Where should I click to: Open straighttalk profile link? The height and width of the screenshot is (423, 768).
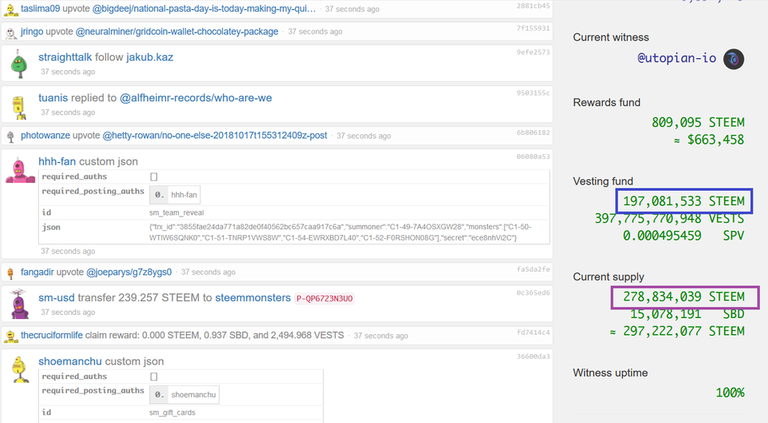tap(65, 57)
